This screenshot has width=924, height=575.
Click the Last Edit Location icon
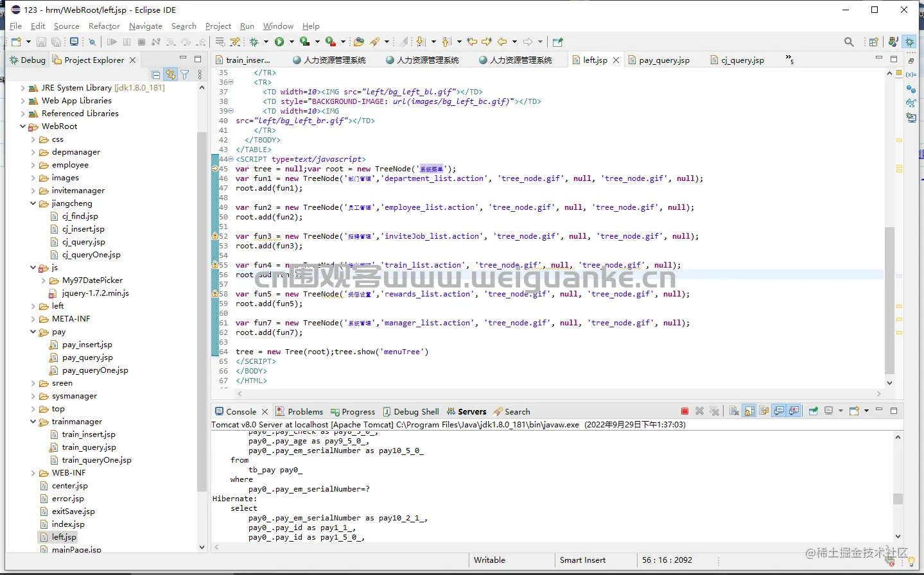[472, 42]
